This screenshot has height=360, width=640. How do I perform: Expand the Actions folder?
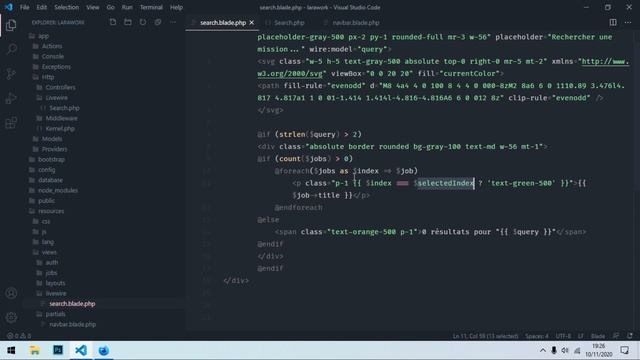(x=52, y=46)
